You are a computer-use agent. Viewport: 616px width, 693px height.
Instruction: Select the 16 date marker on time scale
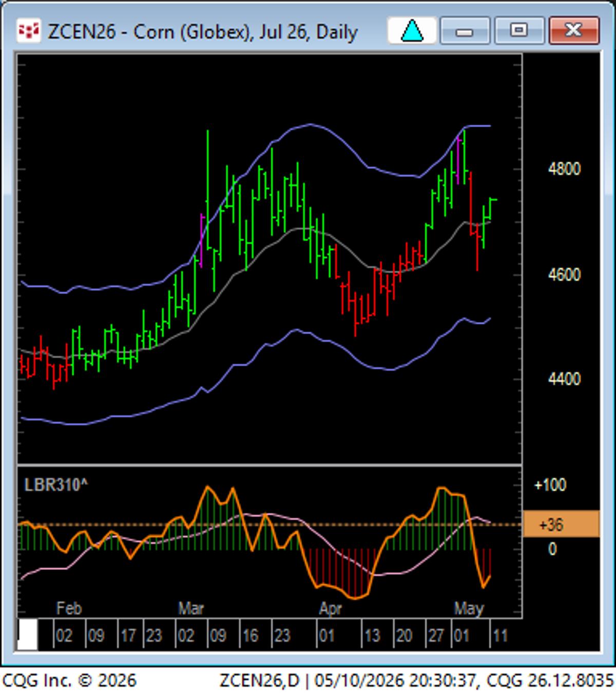pyautogui.click(x=250, y=637)
